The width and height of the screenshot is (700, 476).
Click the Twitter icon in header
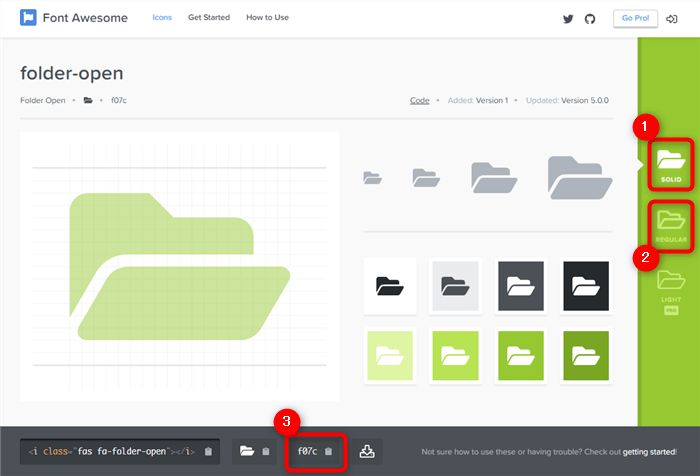point(568,18)
